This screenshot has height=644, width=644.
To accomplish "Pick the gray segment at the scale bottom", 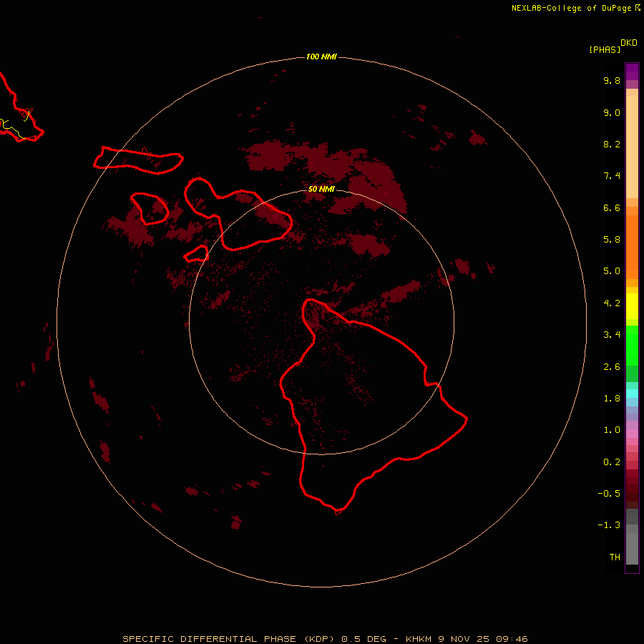I will 632,548.
